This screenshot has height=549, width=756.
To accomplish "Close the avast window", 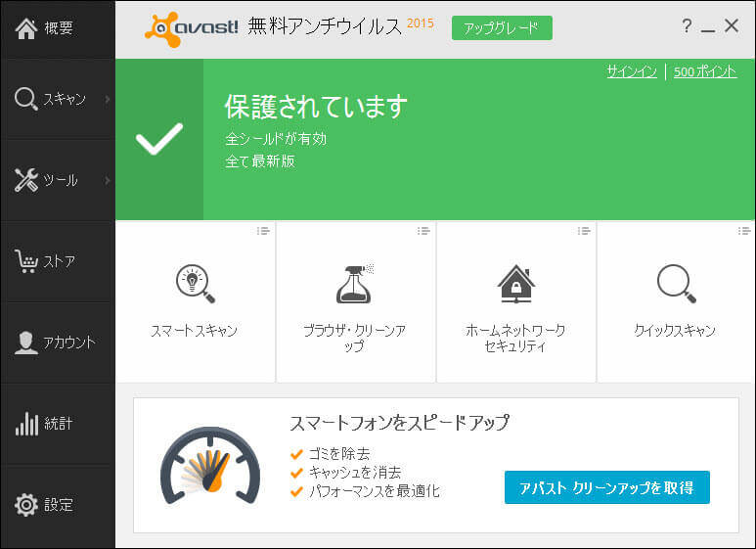I will (x=732, y=25).
